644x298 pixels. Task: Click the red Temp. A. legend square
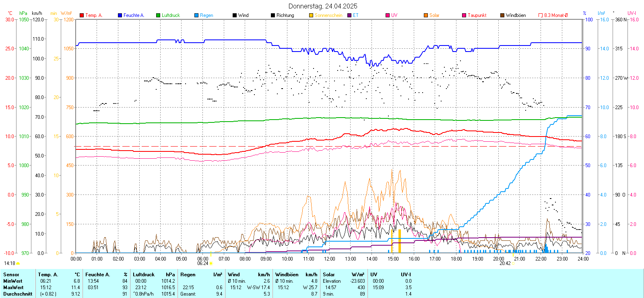82,15
